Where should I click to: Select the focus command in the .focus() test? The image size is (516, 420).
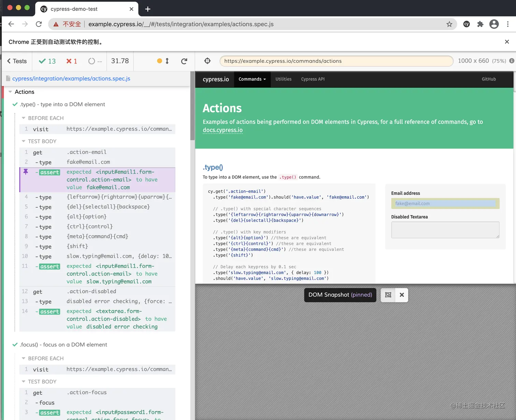tap(97, 403)
